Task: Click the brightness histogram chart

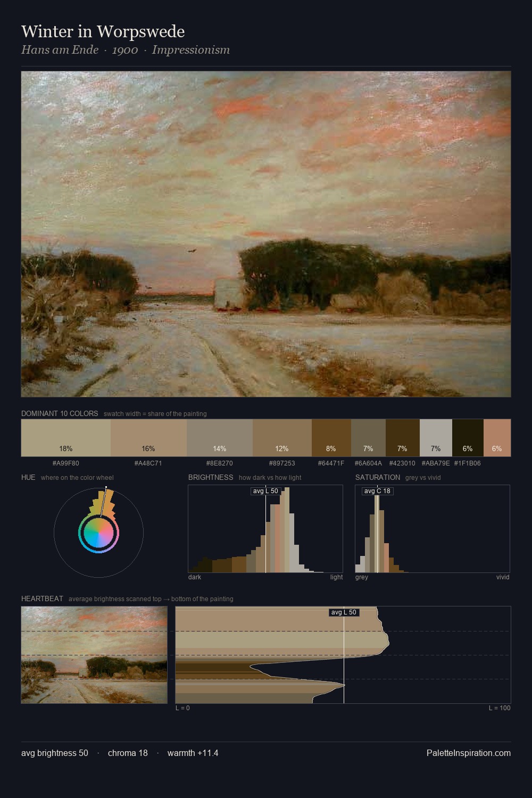Action: (x=265, y=529)
